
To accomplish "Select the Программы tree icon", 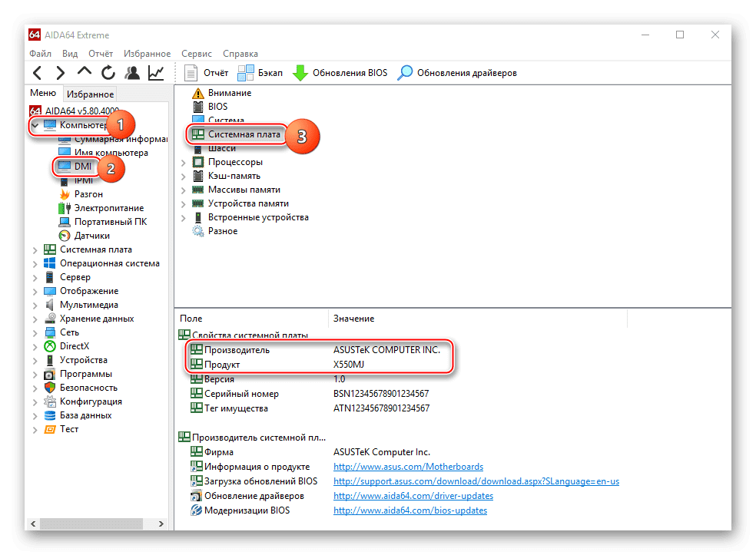I will tap(50, 374).
